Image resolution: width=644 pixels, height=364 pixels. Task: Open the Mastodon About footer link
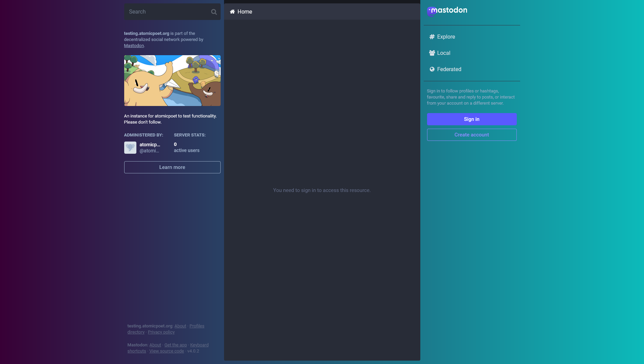[155, 345]
